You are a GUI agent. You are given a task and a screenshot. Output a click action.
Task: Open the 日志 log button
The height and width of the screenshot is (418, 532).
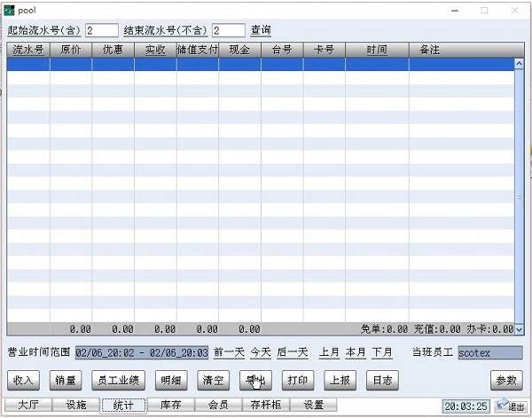pos(382,381)
